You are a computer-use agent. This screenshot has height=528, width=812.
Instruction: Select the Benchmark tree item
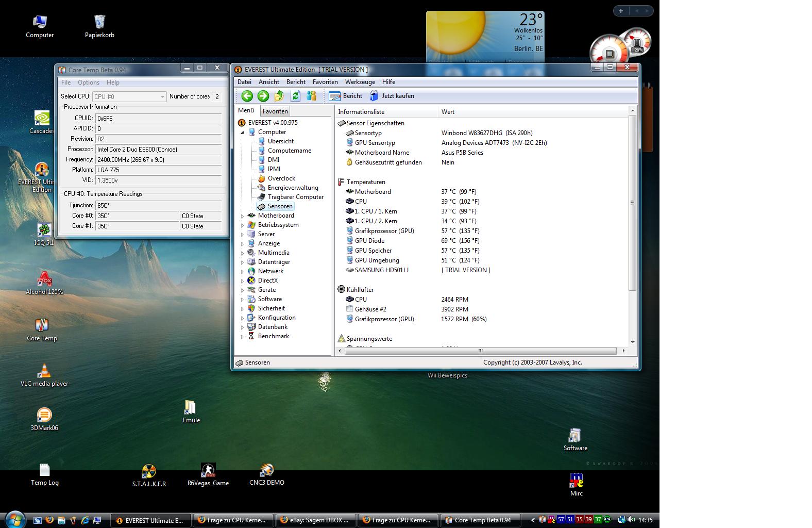point(273,336)
